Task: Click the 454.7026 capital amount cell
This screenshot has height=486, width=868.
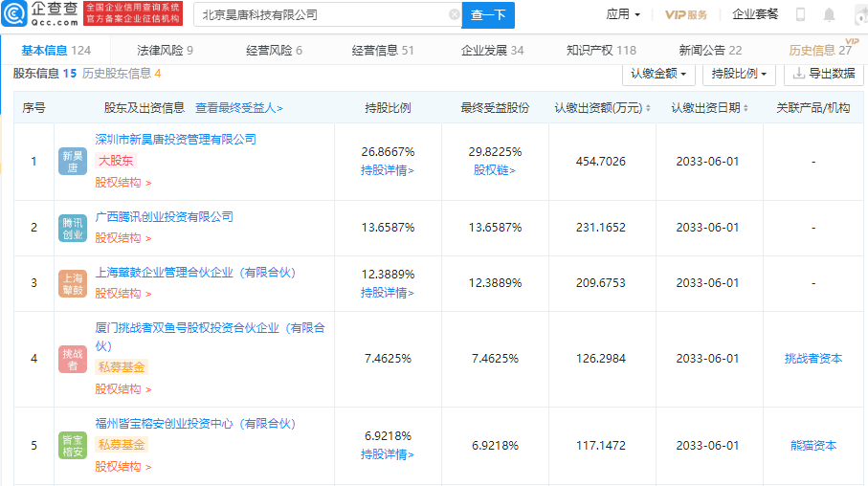Action: 601,162
